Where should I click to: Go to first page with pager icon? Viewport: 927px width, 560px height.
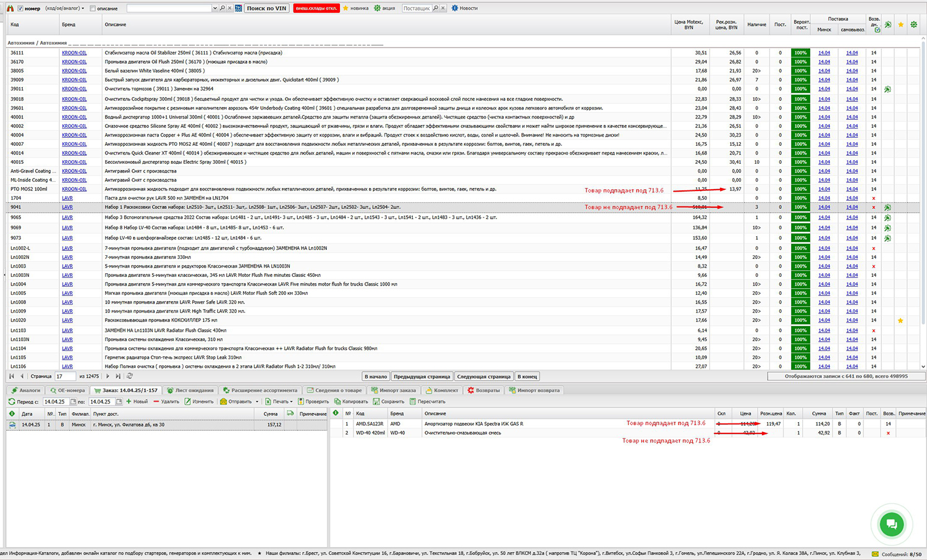[x=12, y=376]
